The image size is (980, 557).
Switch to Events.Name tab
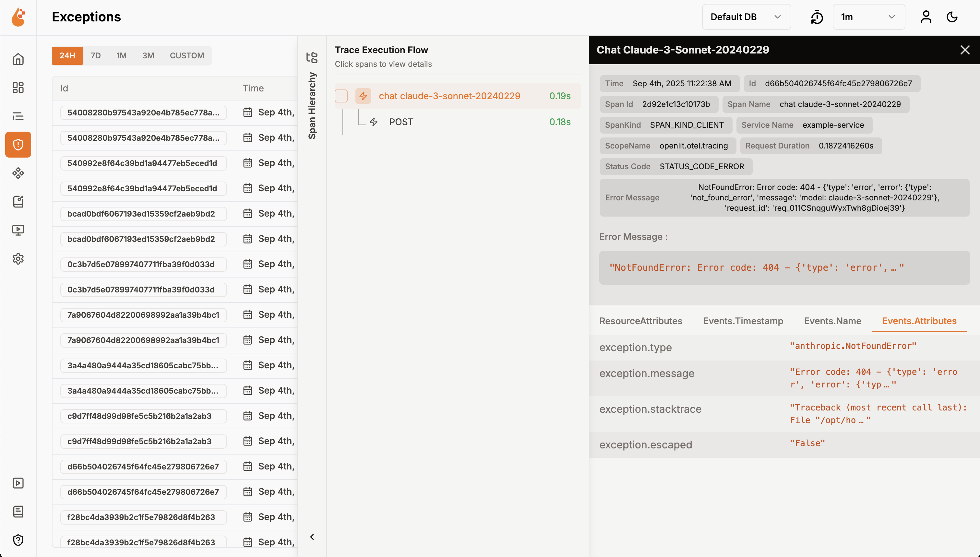point(832,321)
